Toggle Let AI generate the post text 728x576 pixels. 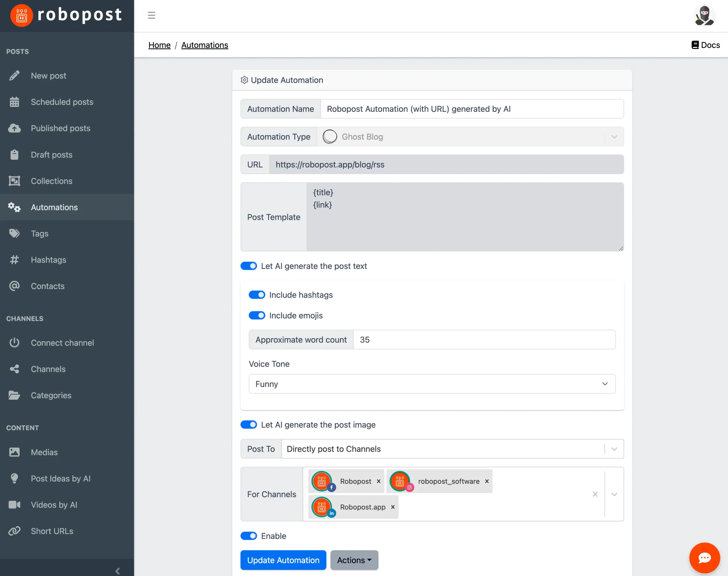click(x=249, y=266)
